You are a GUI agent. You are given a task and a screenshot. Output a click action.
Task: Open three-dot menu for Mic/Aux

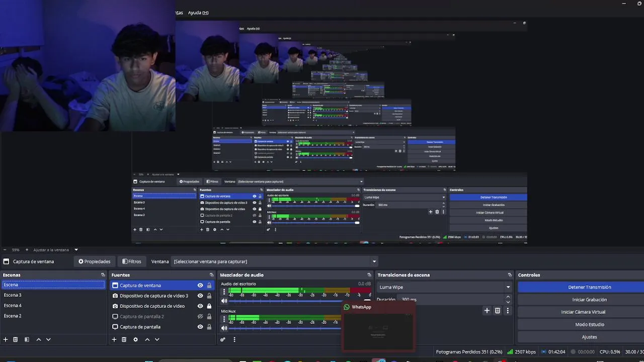tap(224, 319)
